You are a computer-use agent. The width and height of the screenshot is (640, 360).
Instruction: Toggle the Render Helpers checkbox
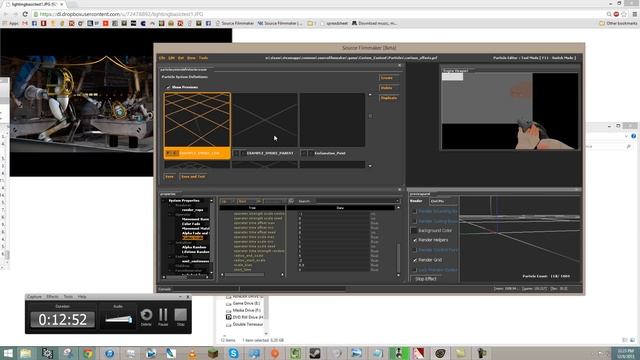415,240
